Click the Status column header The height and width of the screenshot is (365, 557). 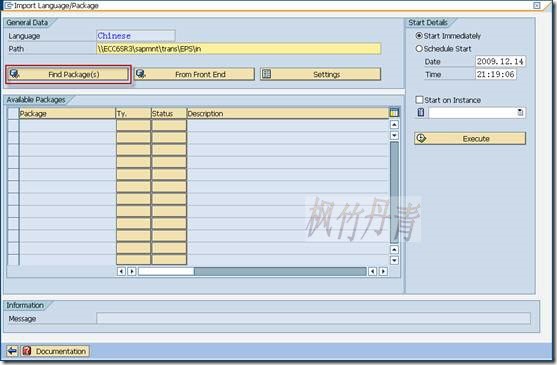click(x=169, y=114)
